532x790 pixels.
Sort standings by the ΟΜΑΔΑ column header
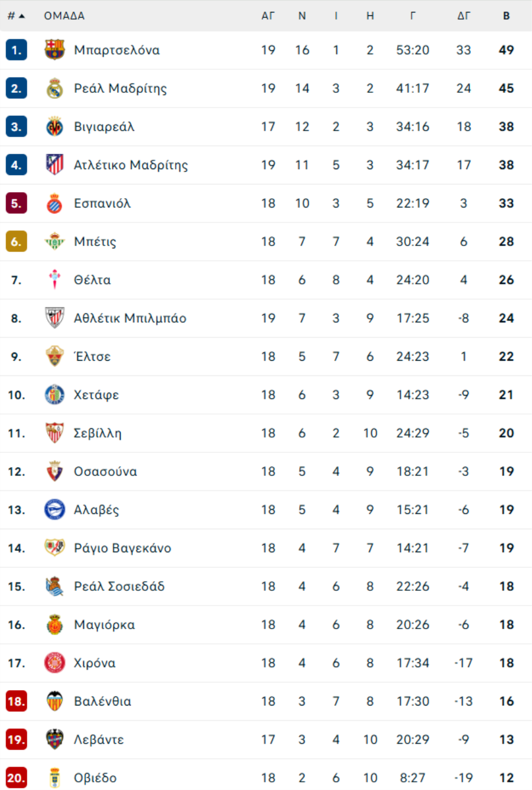pos(64,16)
